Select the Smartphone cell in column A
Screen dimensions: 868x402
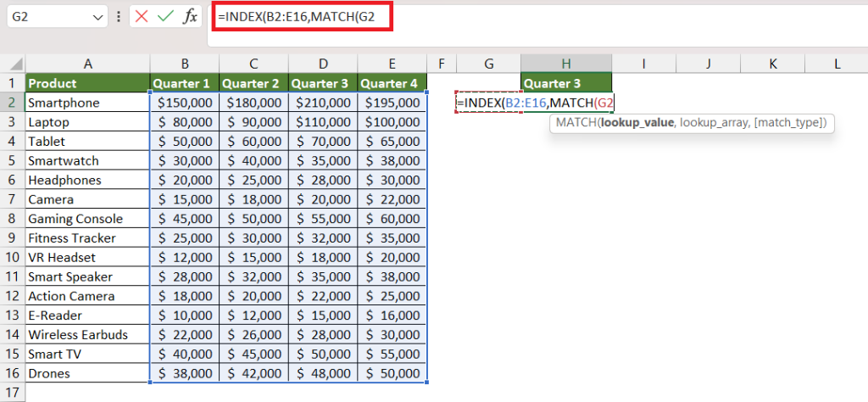pos(87,103)
